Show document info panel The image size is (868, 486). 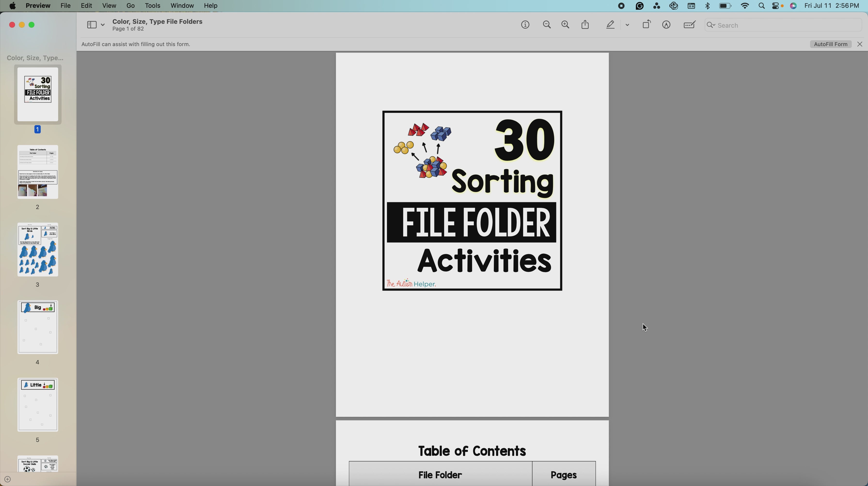tap(525, 25)
